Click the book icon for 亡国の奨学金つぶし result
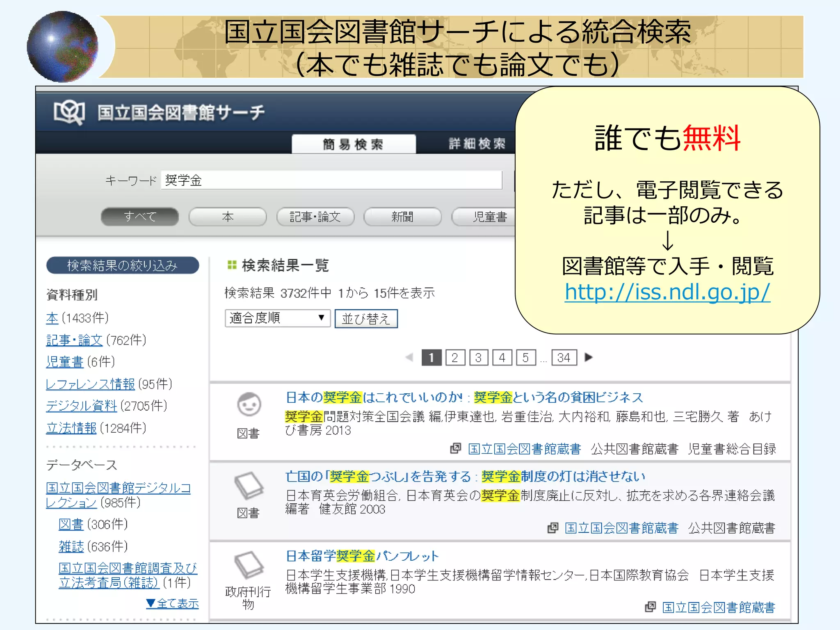This screenshot has height=630, width=840. (249, 486)
